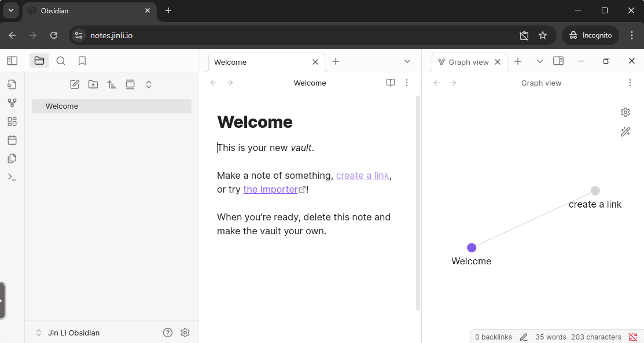Create a new folder in file explorer
Viewport: 644px width, 343px height.
(x=93, y=84)
